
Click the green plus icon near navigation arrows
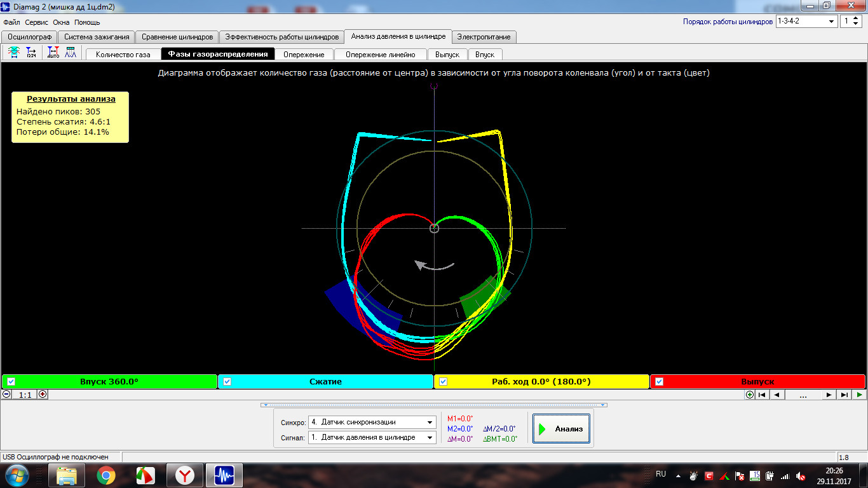tap(750, 395)
